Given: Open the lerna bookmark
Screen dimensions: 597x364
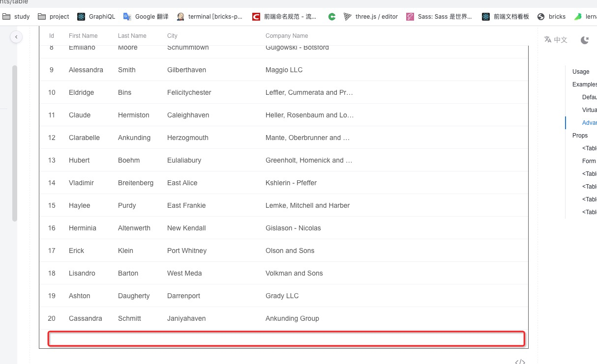Looking at the screenshot, I should [x=586, y=16].
